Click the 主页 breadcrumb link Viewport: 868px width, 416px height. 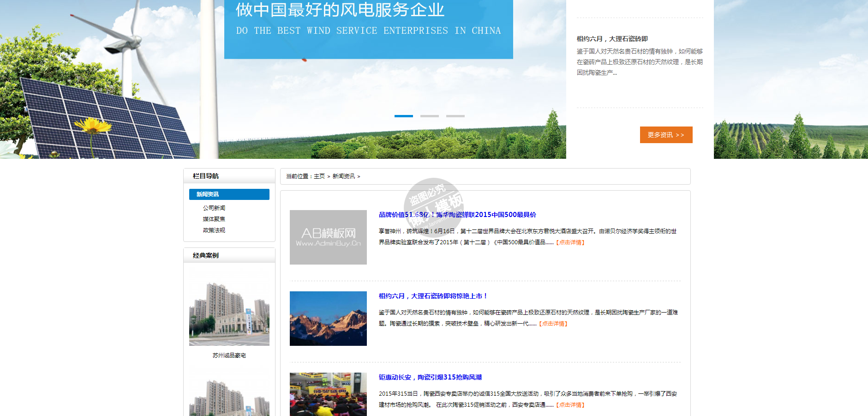[319, 176]
